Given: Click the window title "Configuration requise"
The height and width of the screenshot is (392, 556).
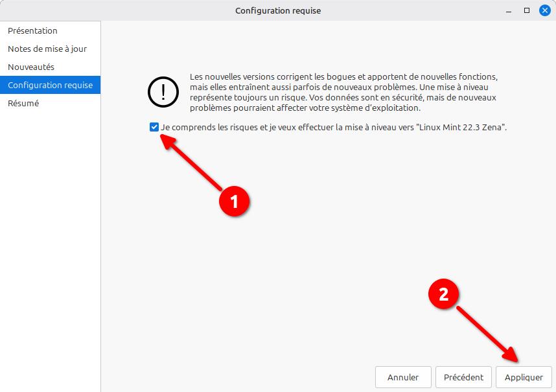Looking at the screenshot, I should click(x=277, y=10).
